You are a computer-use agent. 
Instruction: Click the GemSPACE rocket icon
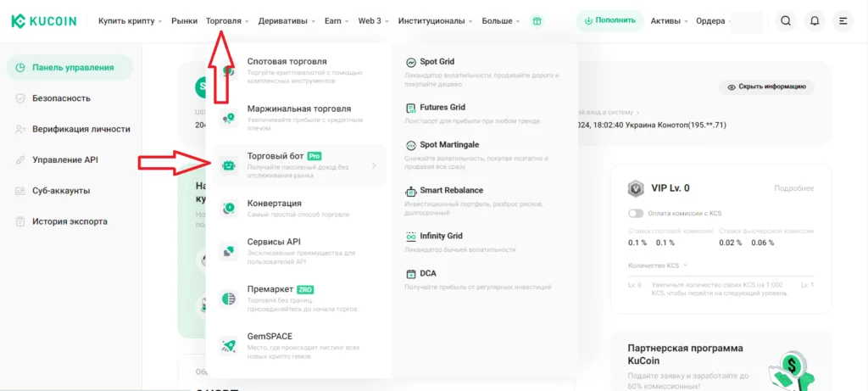pos(229,344)
